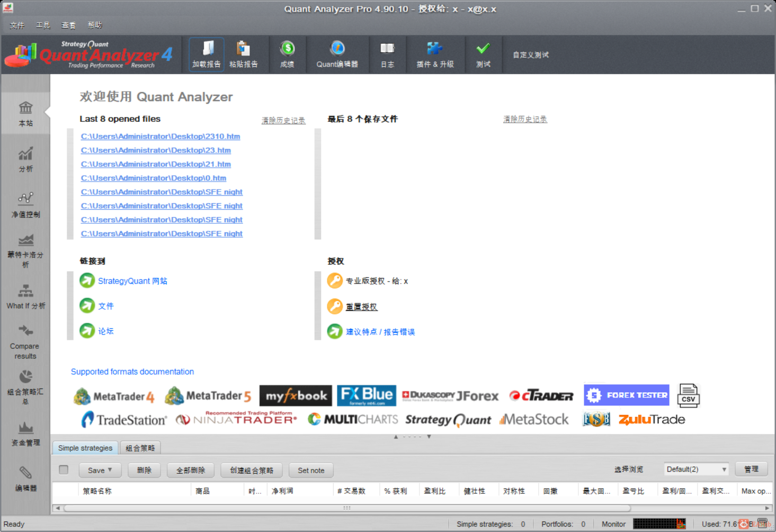Viewport: 776px width, 532px height.
Task: Click the ZuluTrade format logo
Action: coord(652,419)
